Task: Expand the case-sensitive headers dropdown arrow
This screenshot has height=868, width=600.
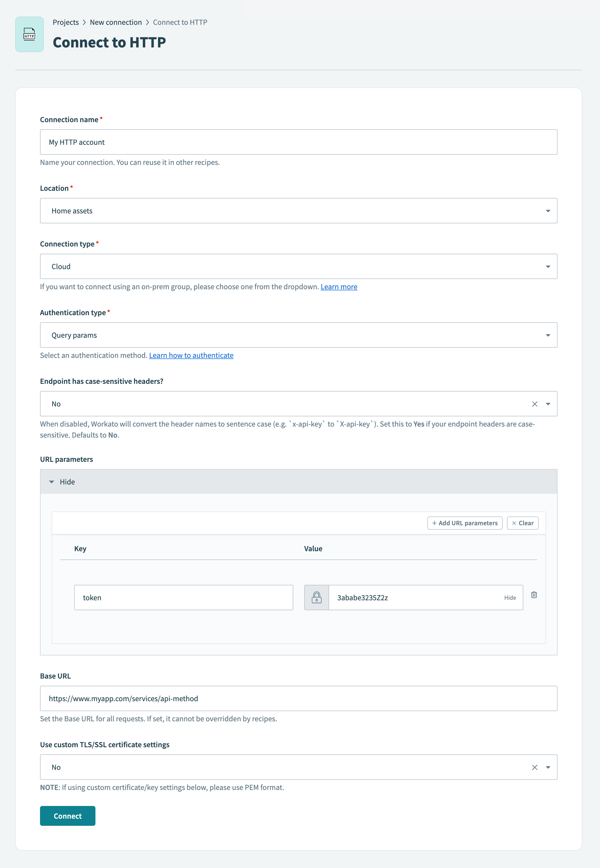Action: tap(548, 404)
